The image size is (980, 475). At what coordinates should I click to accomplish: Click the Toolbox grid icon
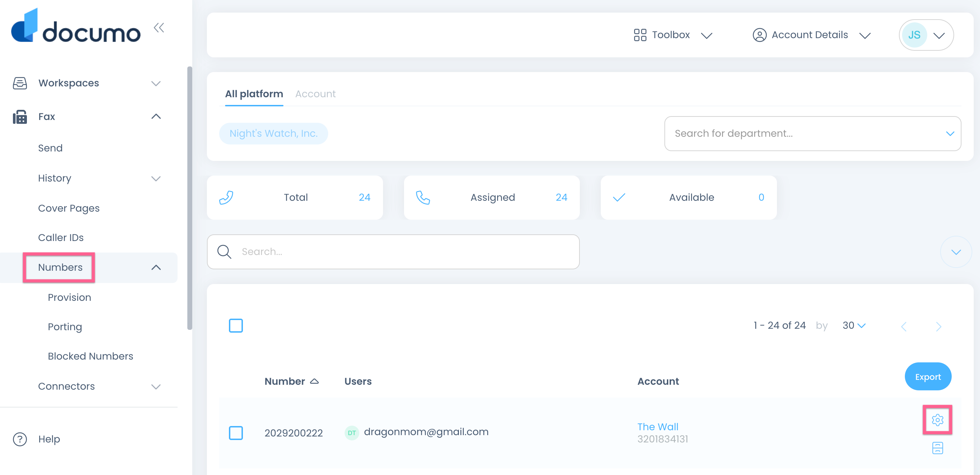pos(640,35)
